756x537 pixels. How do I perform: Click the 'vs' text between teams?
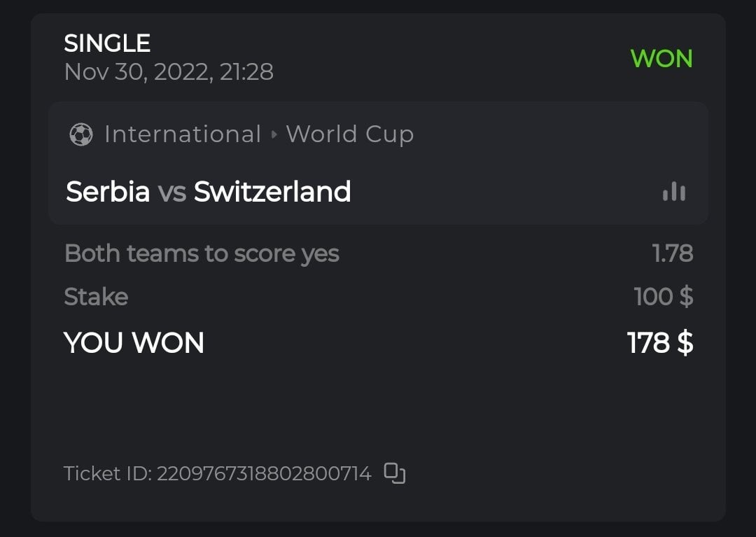click(171, 192)
